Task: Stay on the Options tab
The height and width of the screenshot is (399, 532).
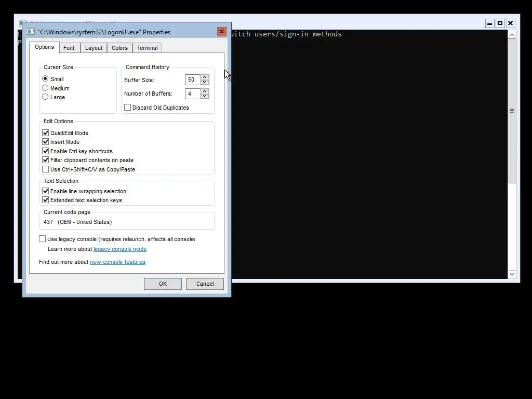Action: pyautogui.click(x=44, y=47)
